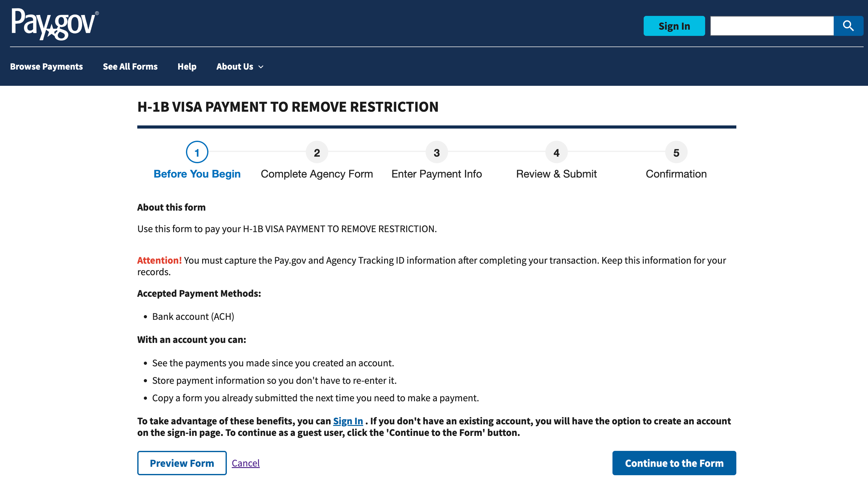The image size is (868, 488).
Task: Focus the search input field
Action: 772,26
